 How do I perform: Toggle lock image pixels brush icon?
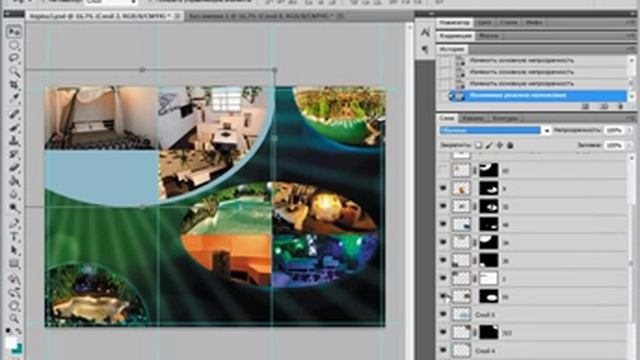click(x=489, y=145)
